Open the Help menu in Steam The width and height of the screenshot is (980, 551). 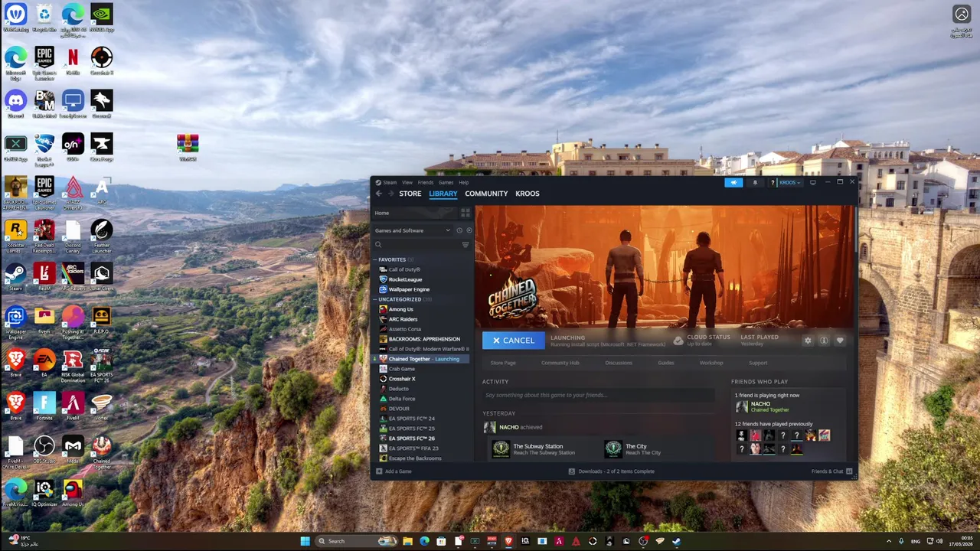[x=463, y=182]
